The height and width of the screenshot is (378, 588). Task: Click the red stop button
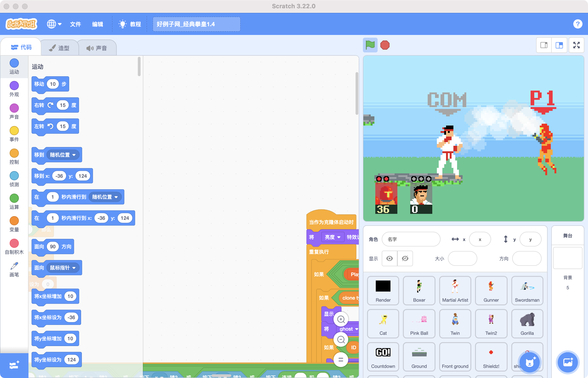click(385, 45)
